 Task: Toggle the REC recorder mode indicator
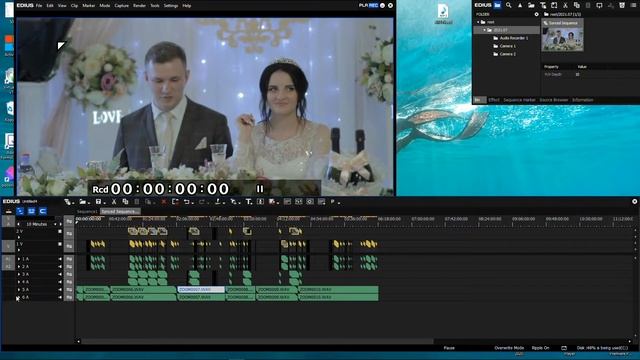click(x=373, y=5)
